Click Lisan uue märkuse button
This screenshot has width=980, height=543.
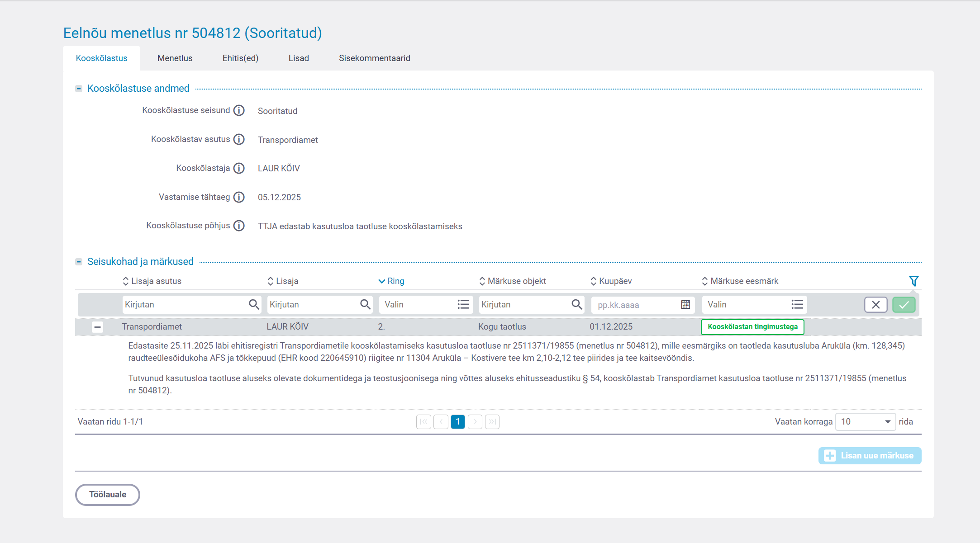pyautogui.click(x=870, y=456)
